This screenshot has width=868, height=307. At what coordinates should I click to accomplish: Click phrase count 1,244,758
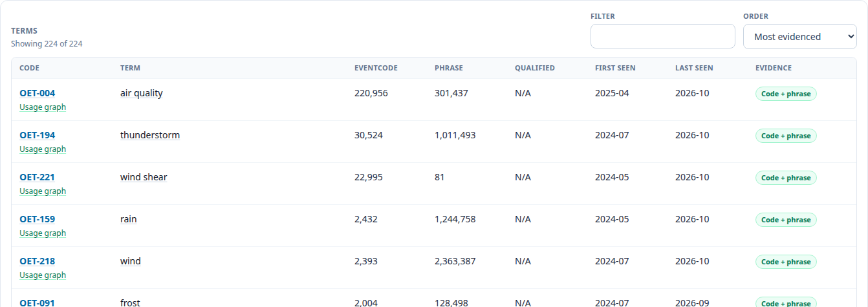coord(455,219)
